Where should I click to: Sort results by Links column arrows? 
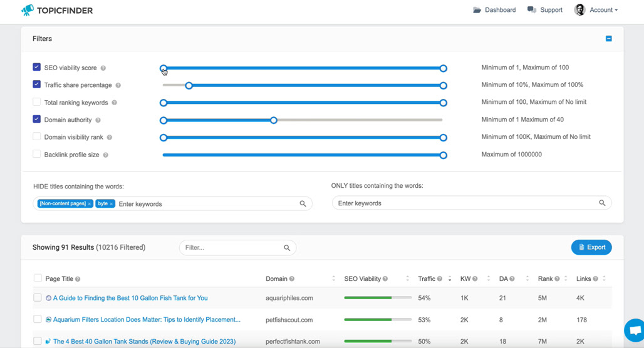[604, 279]
